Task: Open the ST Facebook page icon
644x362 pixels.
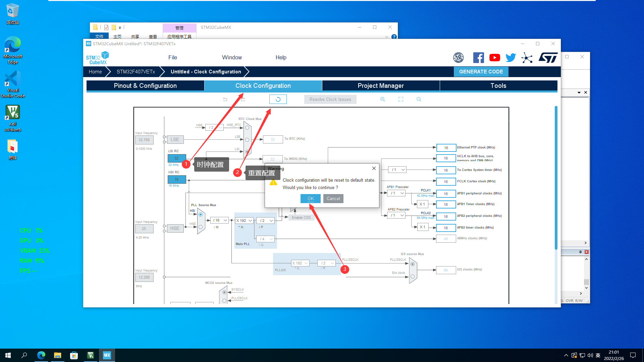Action: [478, 58]
